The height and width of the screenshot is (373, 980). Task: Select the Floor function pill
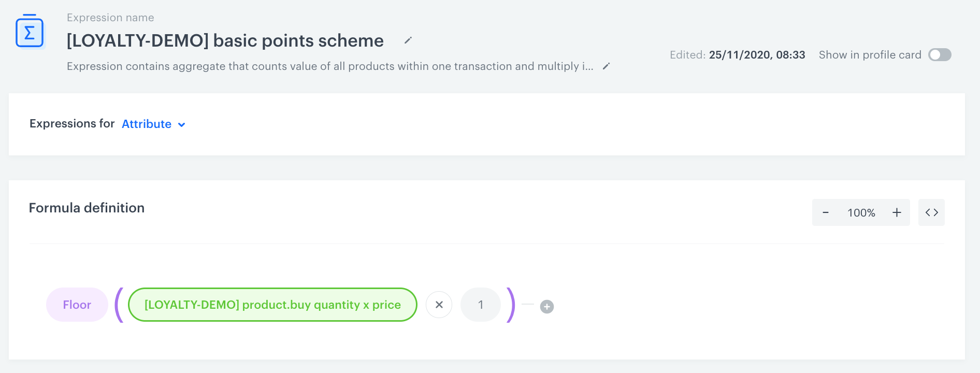[x=77, y=305]
